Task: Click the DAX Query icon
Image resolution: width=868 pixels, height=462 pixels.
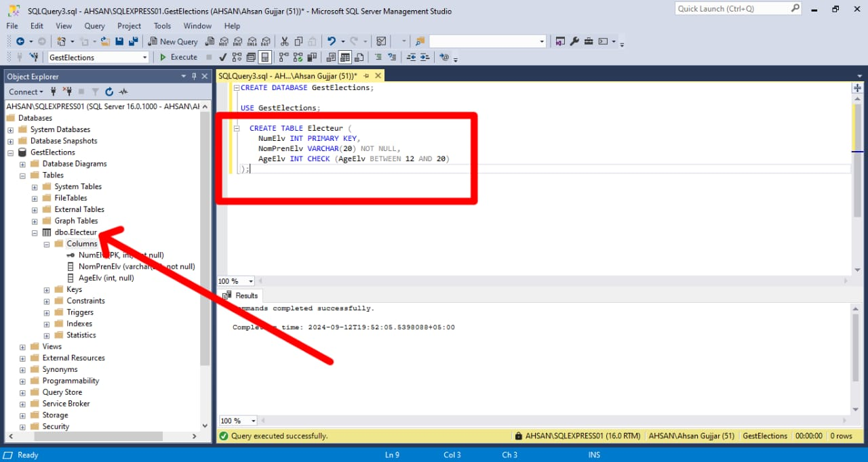Action: (266, 41)
